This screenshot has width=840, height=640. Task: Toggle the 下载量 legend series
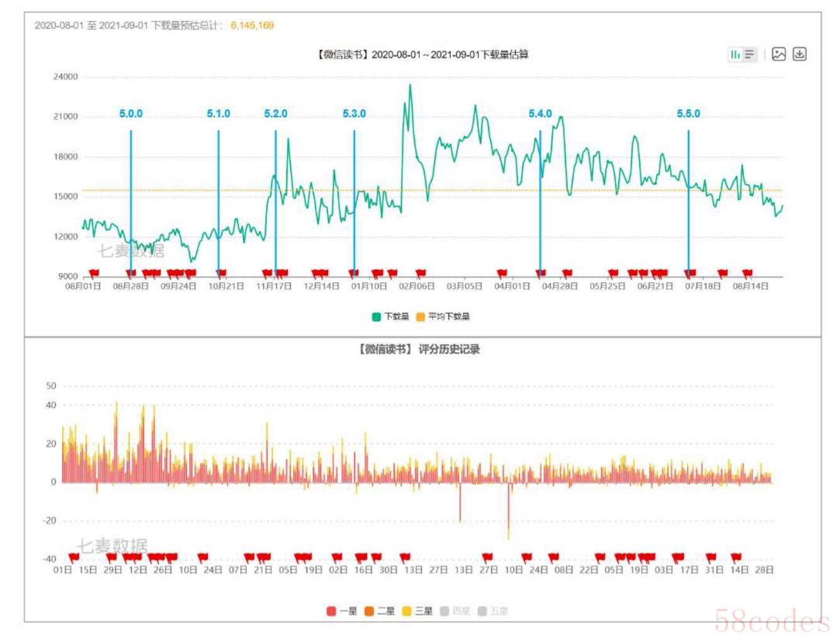pyautogui.click(x=390, y=317)
